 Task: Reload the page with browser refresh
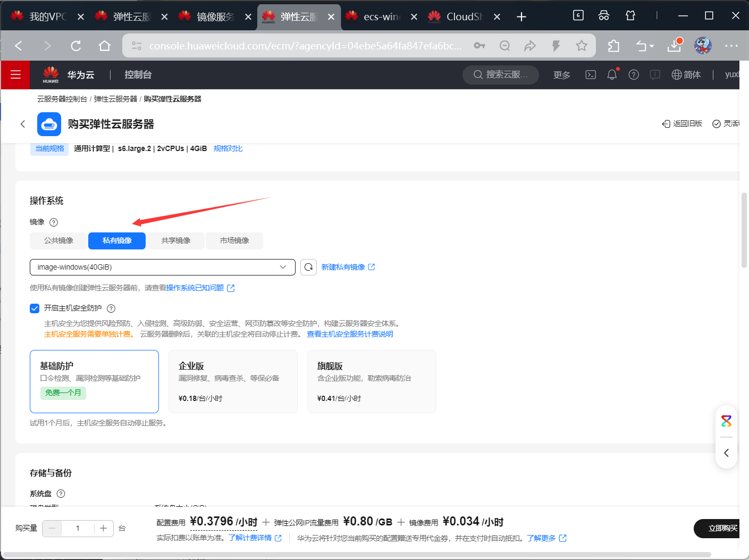point(76,46)
